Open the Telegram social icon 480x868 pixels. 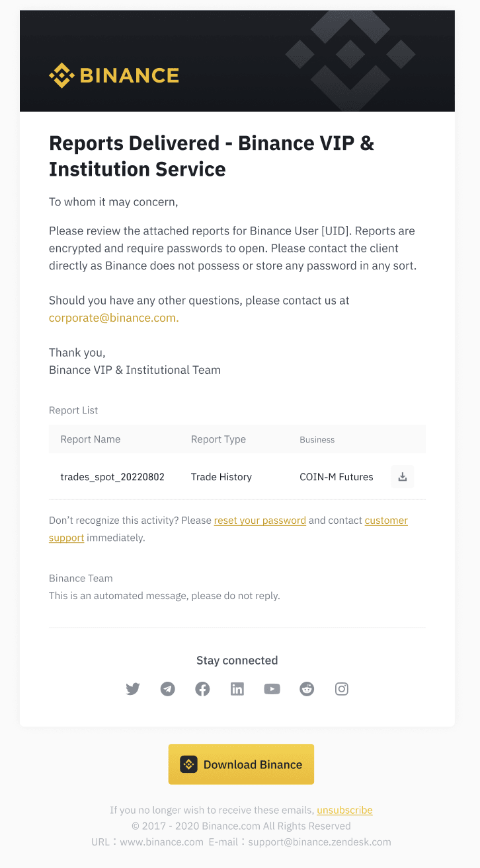pyautogui.click(x=168, y=689)
